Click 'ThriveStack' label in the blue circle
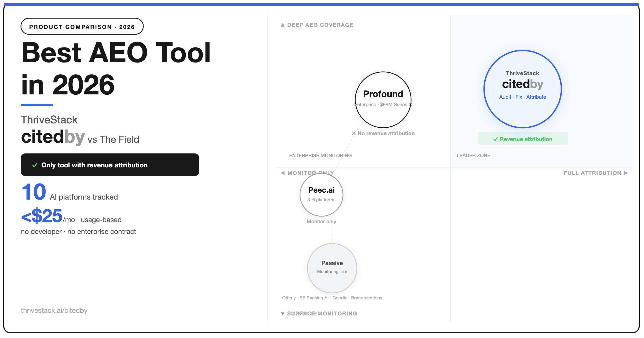 pos(522,73)
